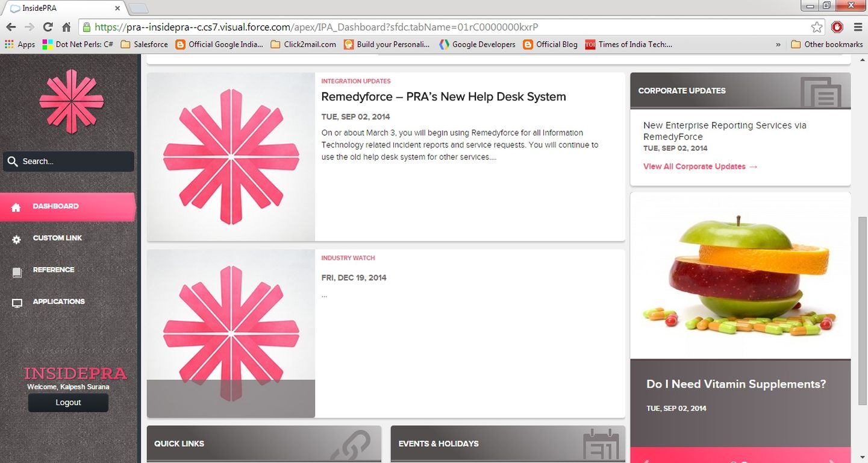The image size is (868, 463).
Task: Click the InsidePRA star logo in sidebar
Action: point(71,101)
